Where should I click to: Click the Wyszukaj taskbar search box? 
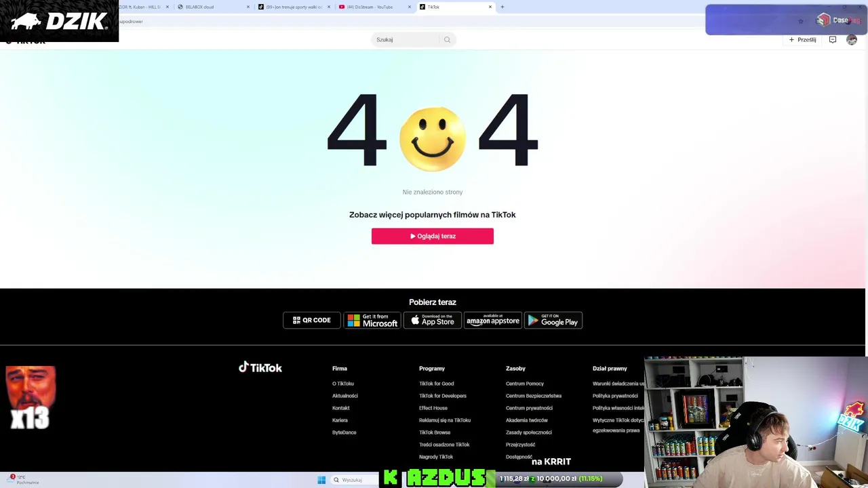[x=355, y=480]
